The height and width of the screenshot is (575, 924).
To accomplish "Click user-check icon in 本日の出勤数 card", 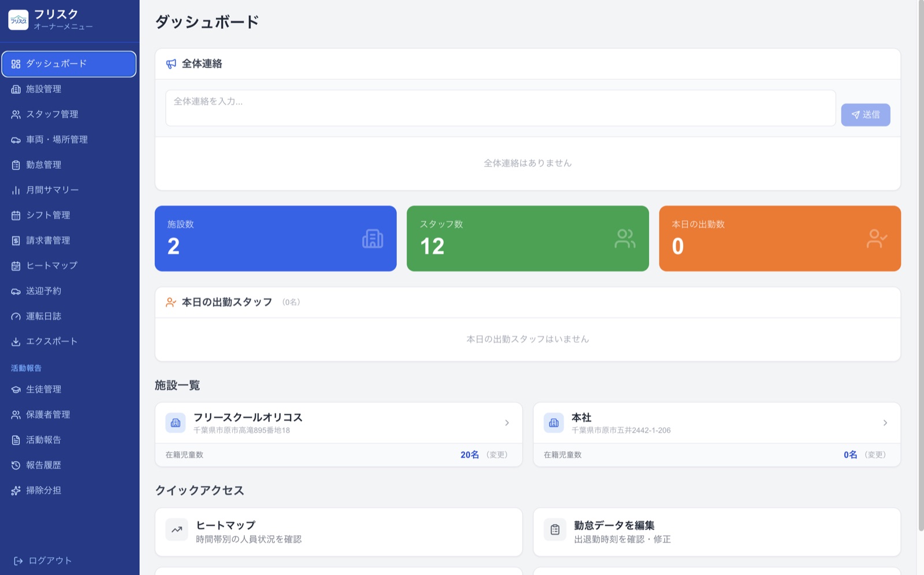I will click(877, 239).
